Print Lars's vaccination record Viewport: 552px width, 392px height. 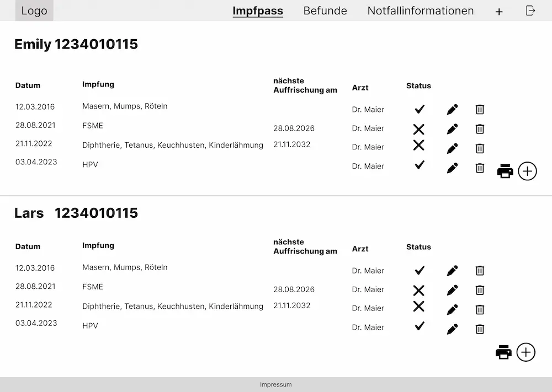503,352
